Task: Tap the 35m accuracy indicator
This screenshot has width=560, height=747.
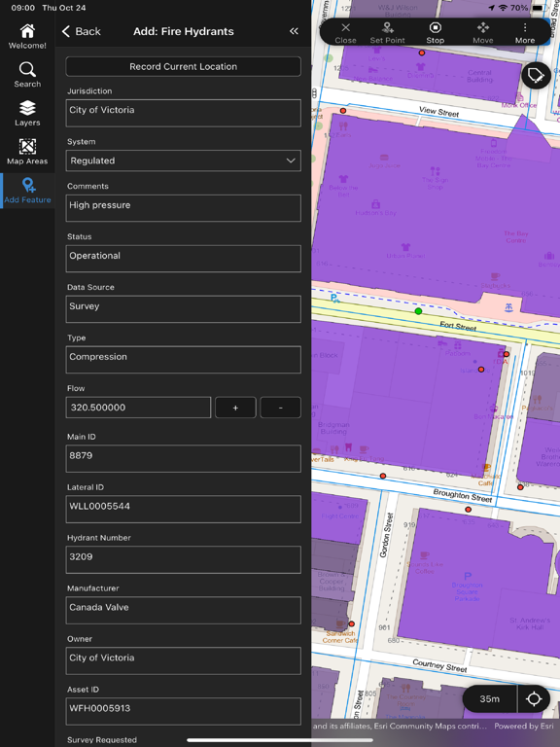Action: click(490, 699)
